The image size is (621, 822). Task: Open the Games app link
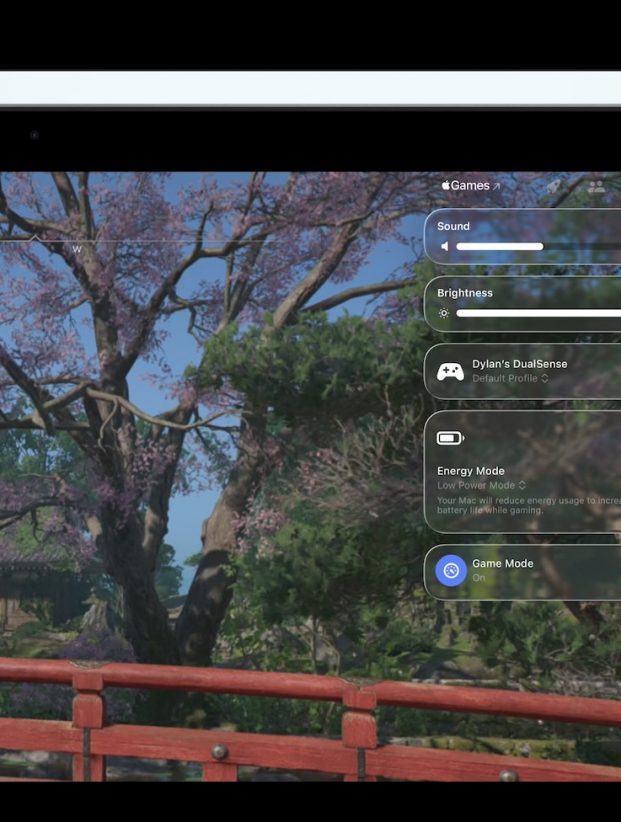point(469,186)
